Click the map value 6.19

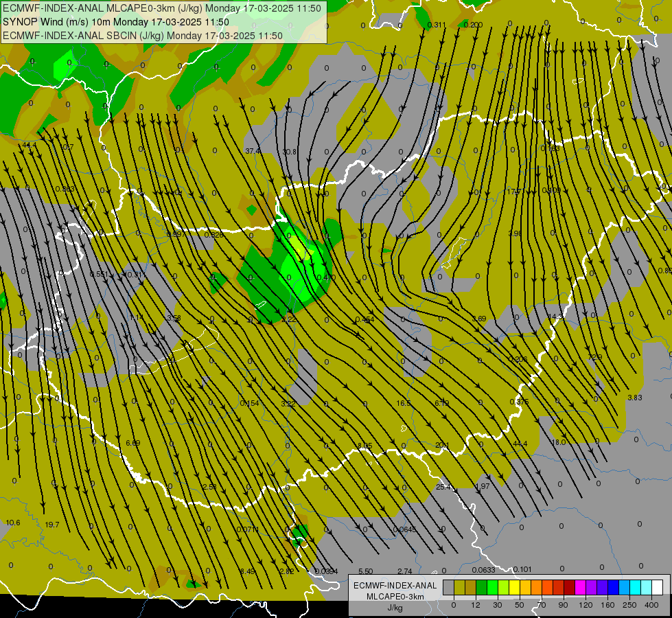(442, 403)
